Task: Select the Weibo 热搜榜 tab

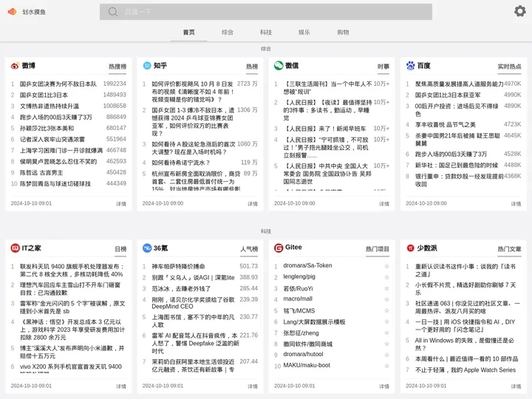Action: point(117,66)
